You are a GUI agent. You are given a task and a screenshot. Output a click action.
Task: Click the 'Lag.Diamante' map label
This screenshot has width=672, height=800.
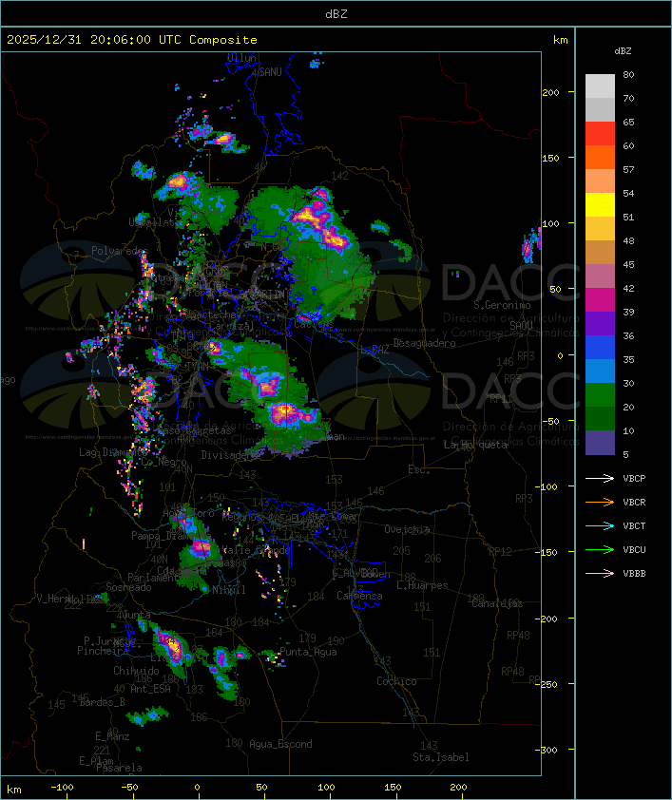(x=113, y=452)
